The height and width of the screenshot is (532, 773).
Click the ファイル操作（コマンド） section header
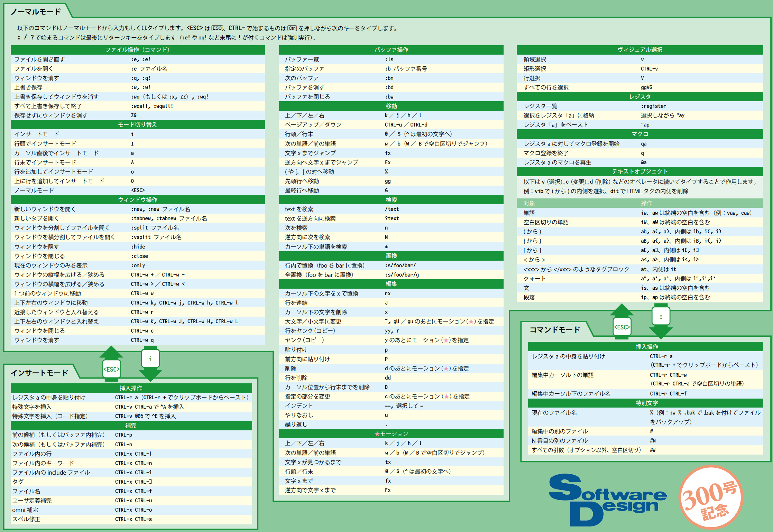point(138,50)
